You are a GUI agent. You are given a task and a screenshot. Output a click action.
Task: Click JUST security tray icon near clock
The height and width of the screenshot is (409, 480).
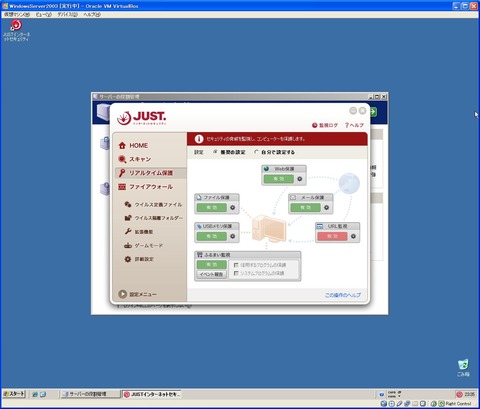(x=459, y=394)
